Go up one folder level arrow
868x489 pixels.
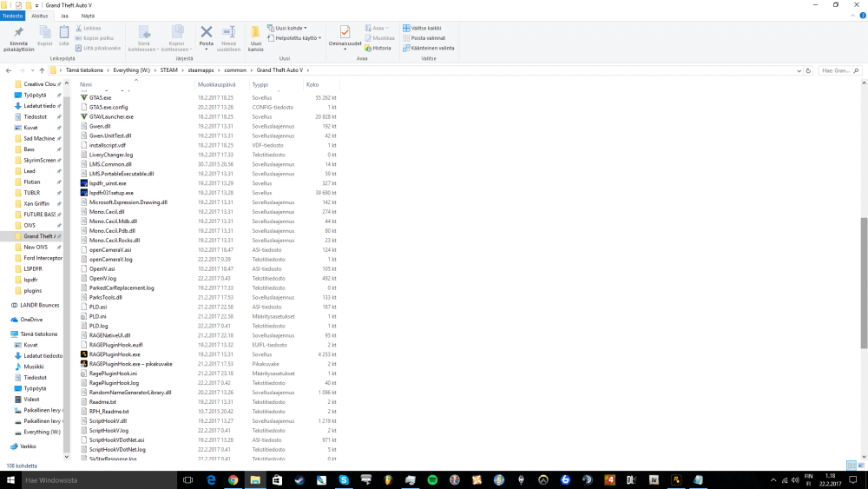pyautogui.click(x=42, y=70)
